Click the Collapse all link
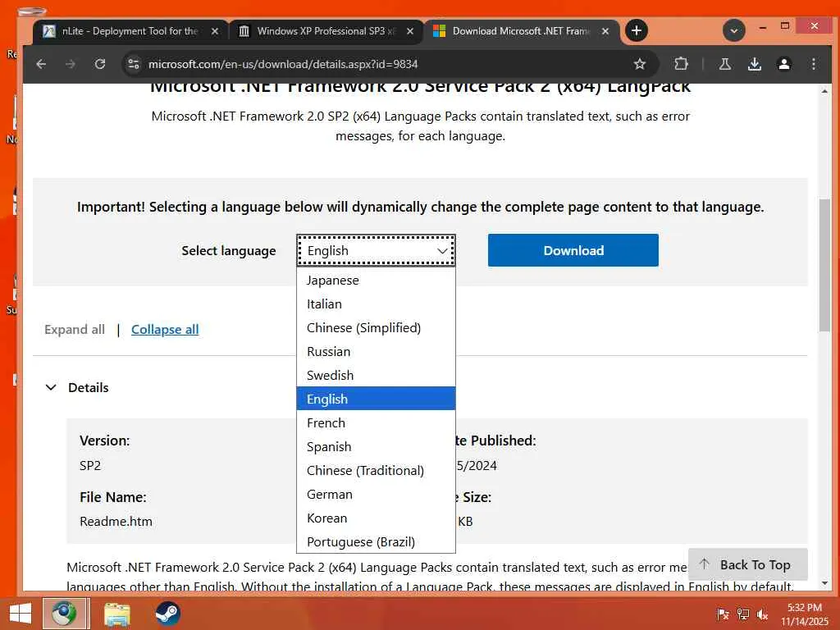The width and height of the screenshot is (840, 630). pyautogui.click(x=165, y=330)
